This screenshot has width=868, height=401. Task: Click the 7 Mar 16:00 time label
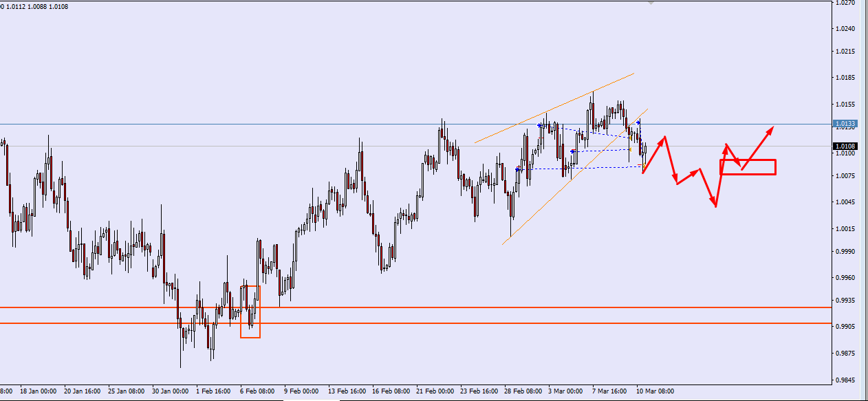click(x=609, y=391)
